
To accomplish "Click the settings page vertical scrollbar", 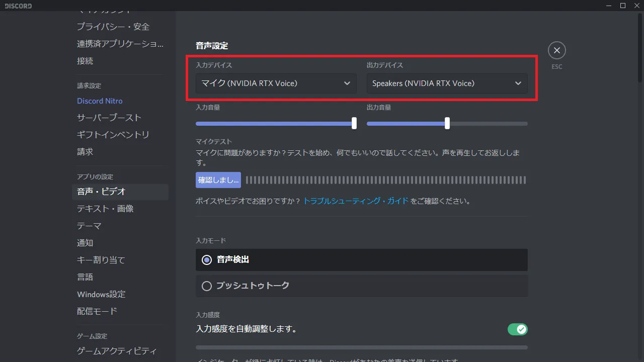I will (640, 48).
